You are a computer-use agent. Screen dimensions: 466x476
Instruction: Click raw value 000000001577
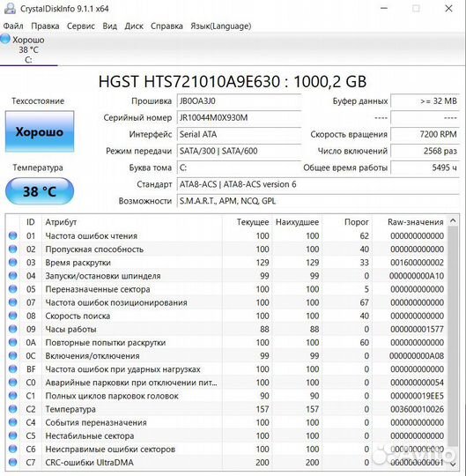tap(417, 330)
